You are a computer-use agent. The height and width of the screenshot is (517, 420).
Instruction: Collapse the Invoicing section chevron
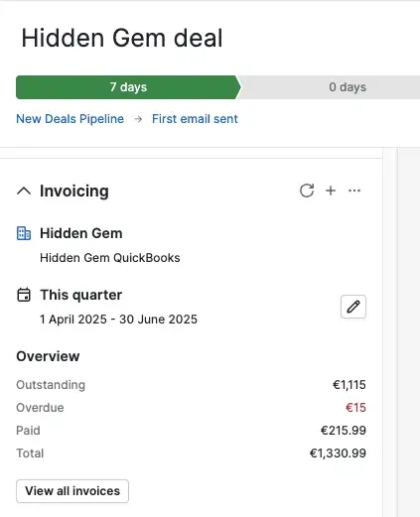tap(24, 191)
